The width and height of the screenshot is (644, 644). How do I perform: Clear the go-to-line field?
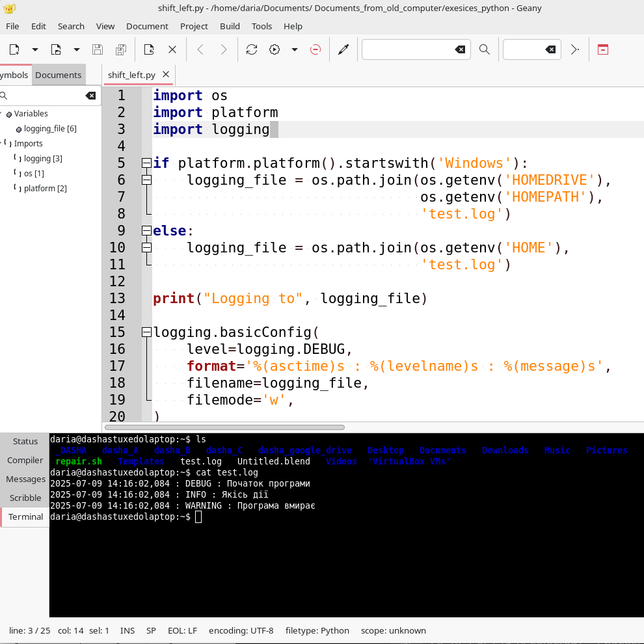tap(550, 49)
